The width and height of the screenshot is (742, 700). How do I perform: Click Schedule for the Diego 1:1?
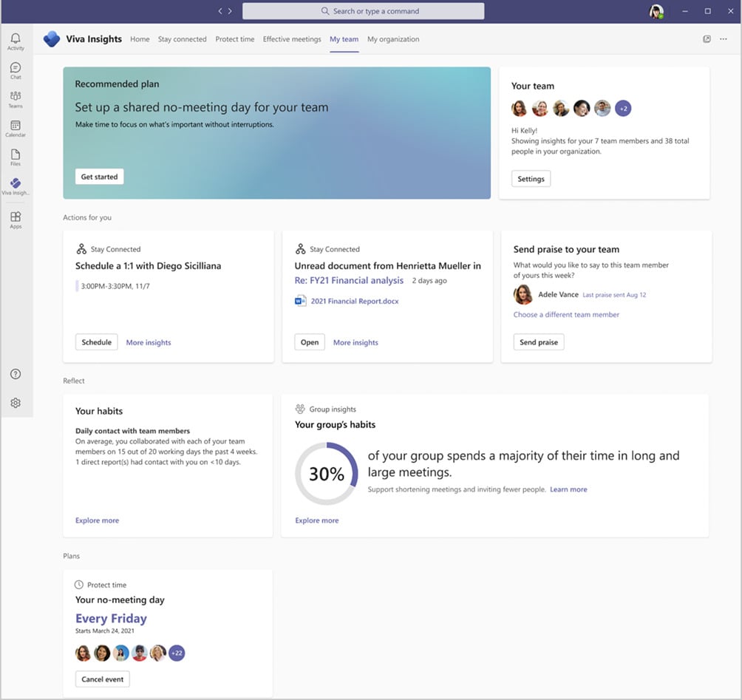click(x=97, y=341)
